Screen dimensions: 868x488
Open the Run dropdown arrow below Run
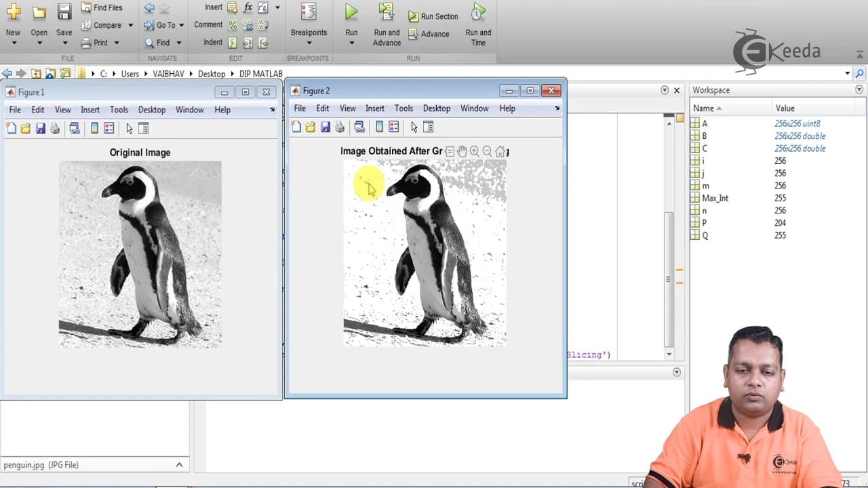pyautogui.click(x=351, y=43)
